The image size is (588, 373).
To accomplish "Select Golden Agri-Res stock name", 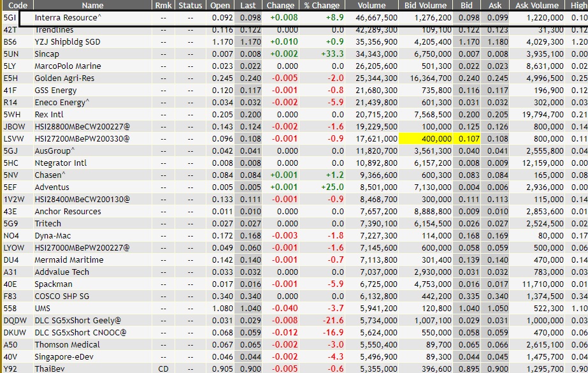I will pos(64,78).
